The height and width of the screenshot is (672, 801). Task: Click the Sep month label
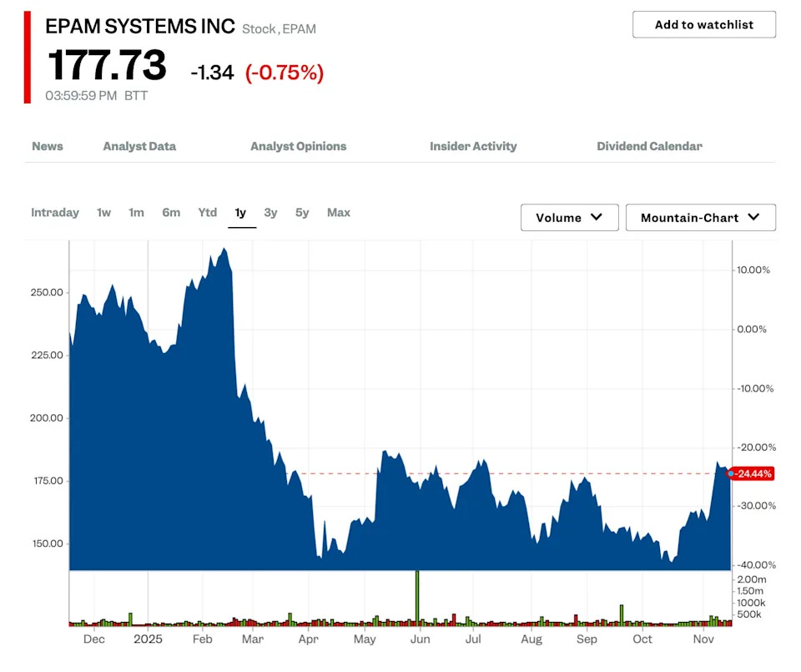(x=587, y=639)
